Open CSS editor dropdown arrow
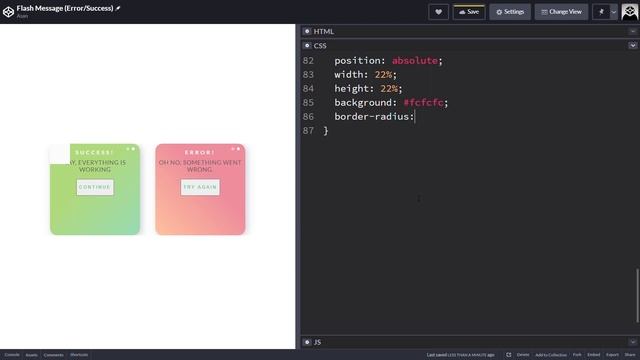640x360 pixels. point(633,45)
